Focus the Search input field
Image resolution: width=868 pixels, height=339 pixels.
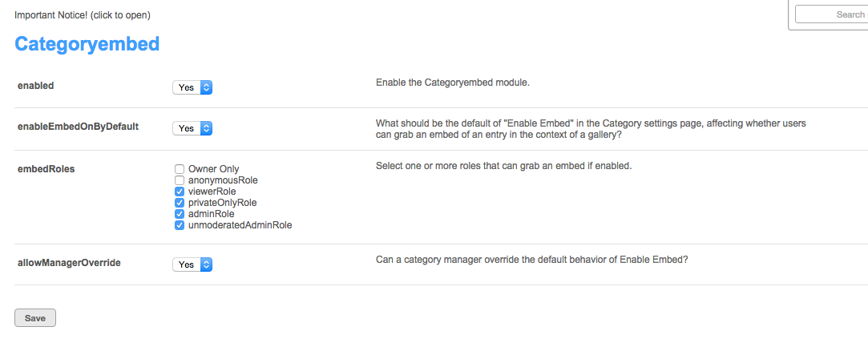point(830,14)
